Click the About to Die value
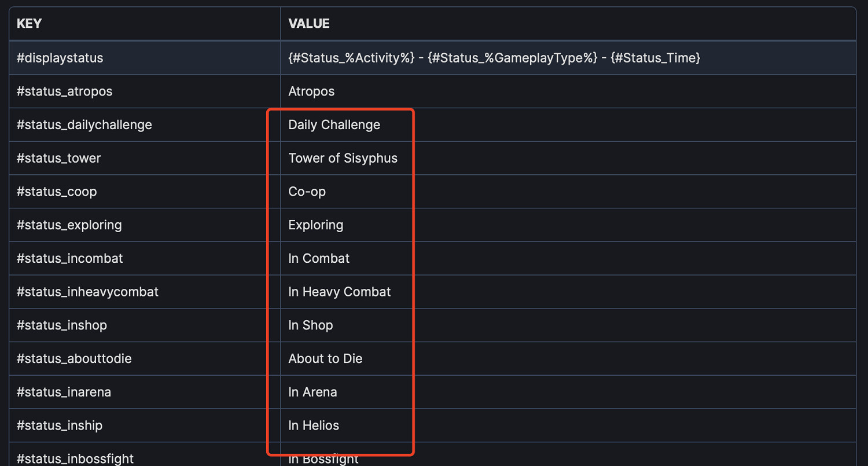Viewport: 868px width, 466px height. 325,359
